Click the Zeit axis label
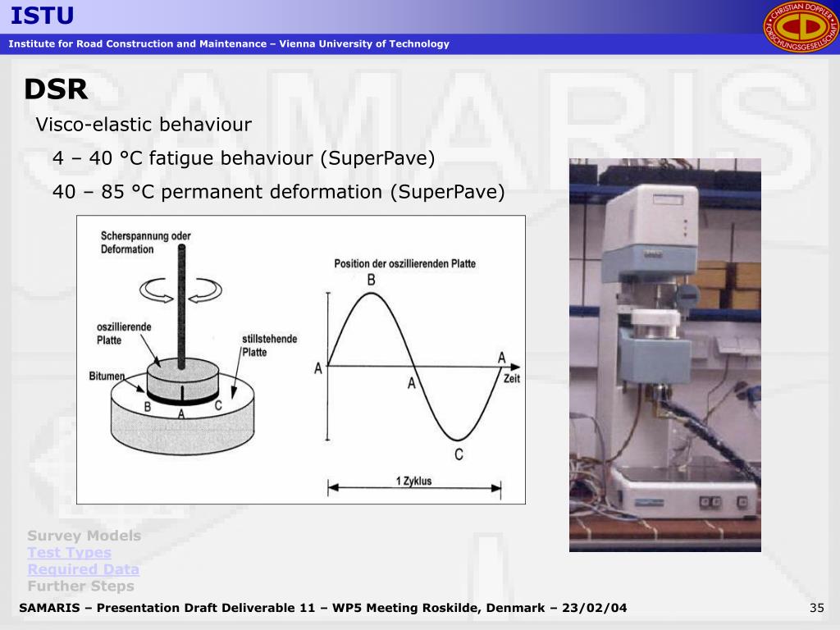Image resolution: width=840 pixels, height=630 pixels. tap(512, 379)
